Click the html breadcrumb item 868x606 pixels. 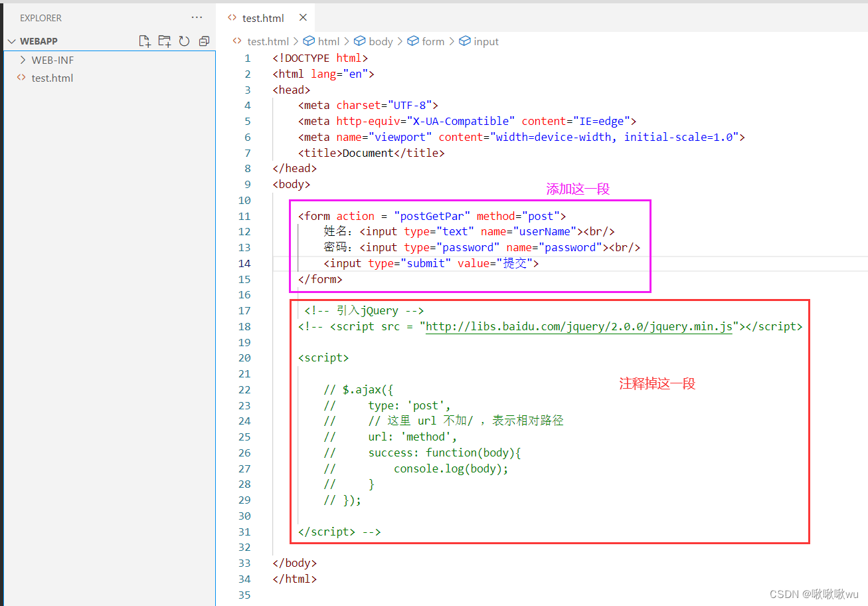tap(322, 41)
